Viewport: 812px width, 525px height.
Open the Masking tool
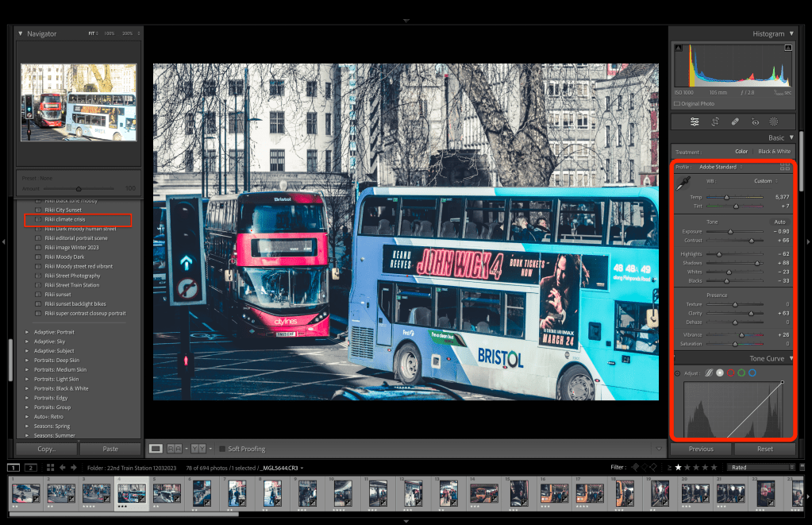tap(774, 122)
